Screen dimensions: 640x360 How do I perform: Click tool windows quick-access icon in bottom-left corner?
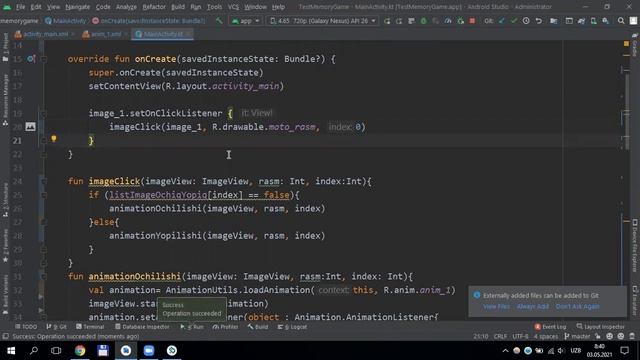pyautogui.click(x=5, y=336)
